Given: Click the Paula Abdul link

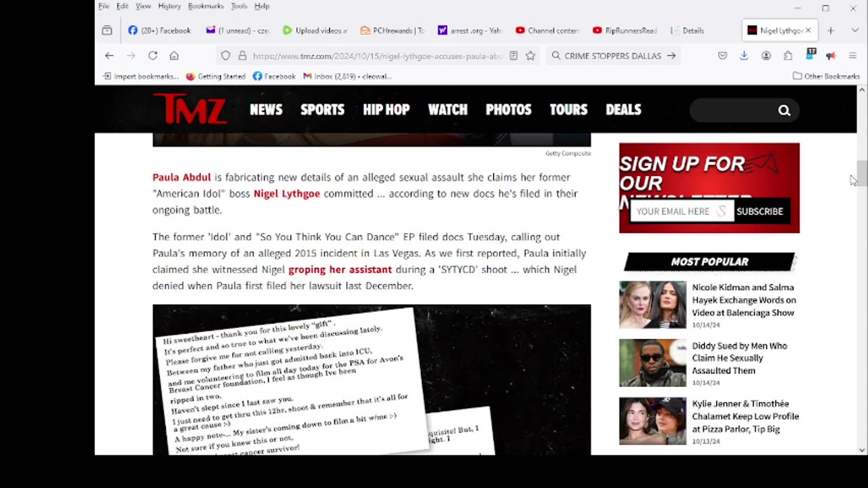Looking at the screenshot, I should point(182,177).
